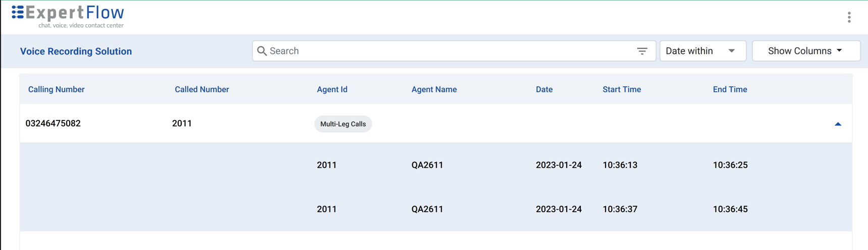Image resolution: width=868 pixels, height=250 pixels.
Task: Click the Agent Id column header
Action: pyautogui.click(x=332, y=89)
